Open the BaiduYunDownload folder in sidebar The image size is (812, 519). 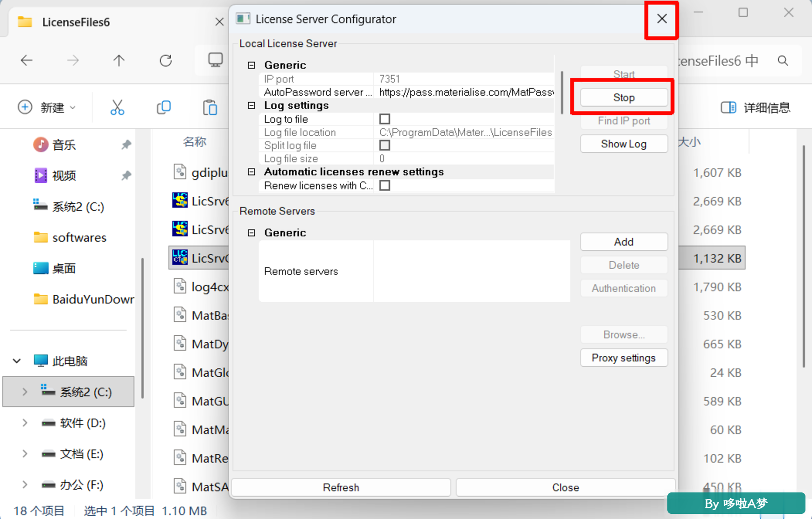[84, 299]
